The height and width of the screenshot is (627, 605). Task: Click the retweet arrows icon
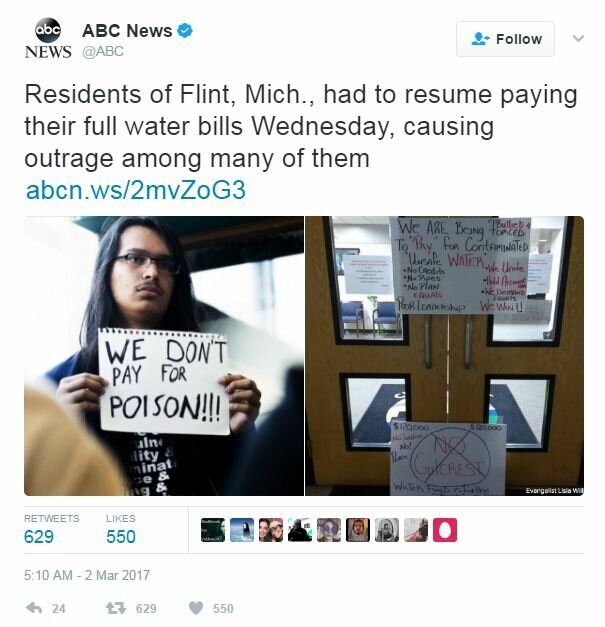click(116, 608)
